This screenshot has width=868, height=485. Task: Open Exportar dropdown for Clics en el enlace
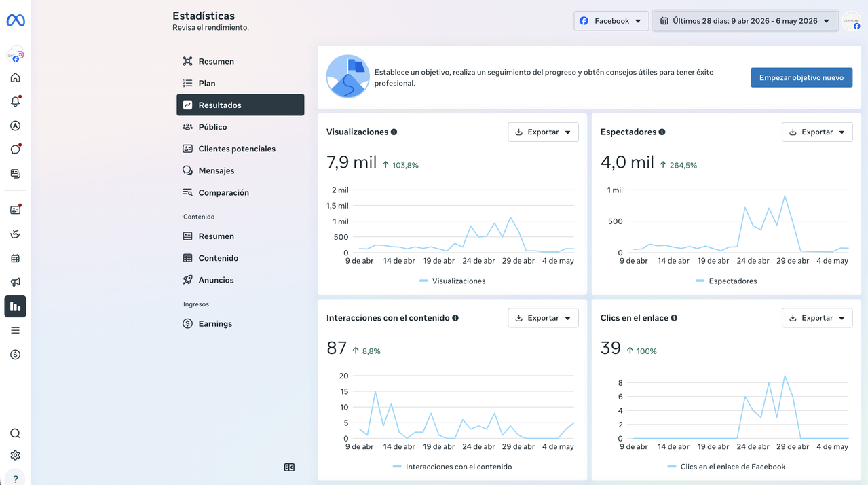click(x=817, y=318)
